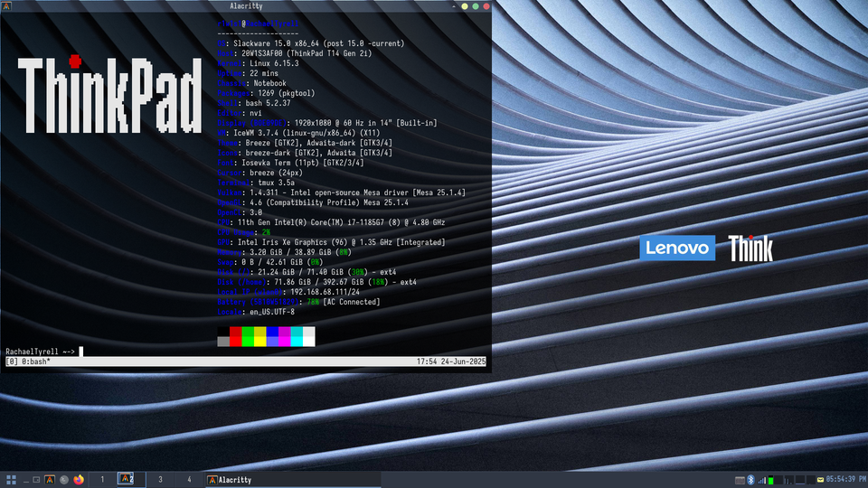Maximize Alacritty with the green button
868x488 pixels.
(x=476, y=6)
